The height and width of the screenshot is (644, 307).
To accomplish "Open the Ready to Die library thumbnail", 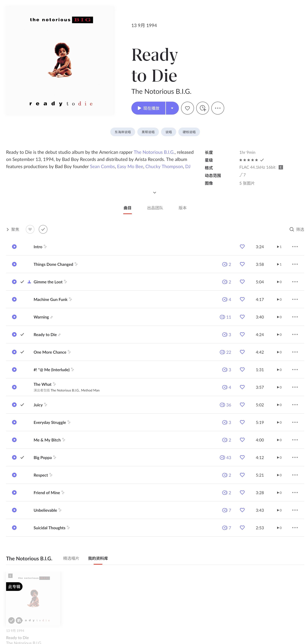I will click(33, 599).
